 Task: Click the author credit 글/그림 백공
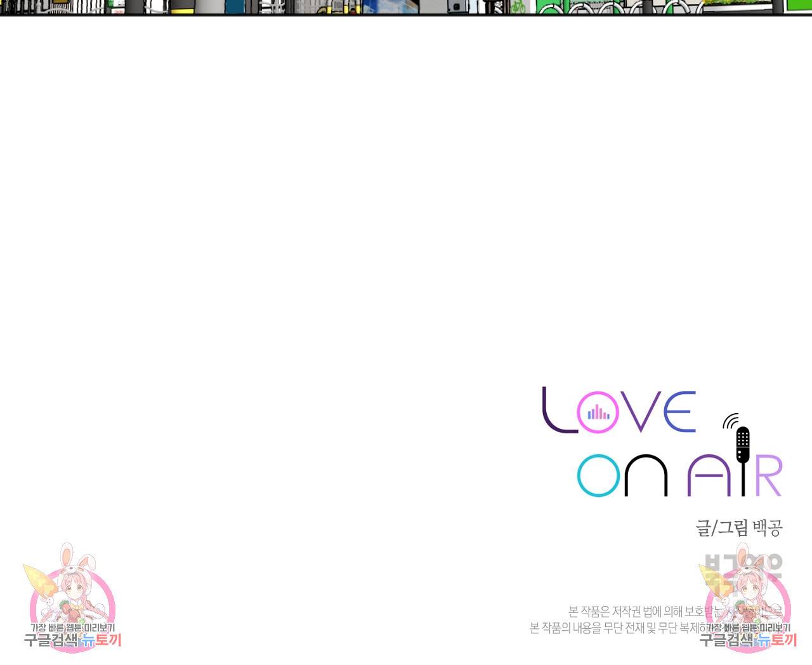coord(739,528)
